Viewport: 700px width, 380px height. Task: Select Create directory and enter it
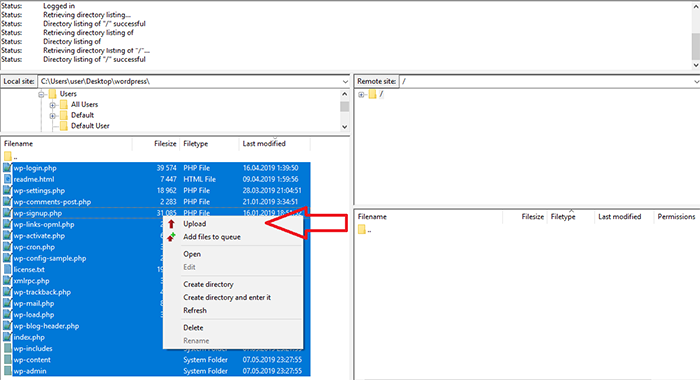point(227,297)
